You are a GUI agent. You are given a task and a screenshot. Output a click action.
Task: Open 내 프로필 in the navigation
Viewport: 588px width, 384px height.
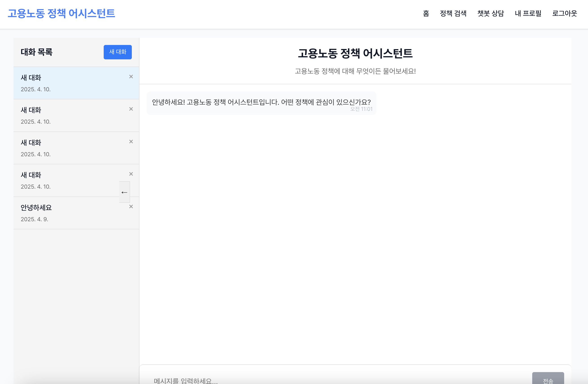(x=528, y=13)
